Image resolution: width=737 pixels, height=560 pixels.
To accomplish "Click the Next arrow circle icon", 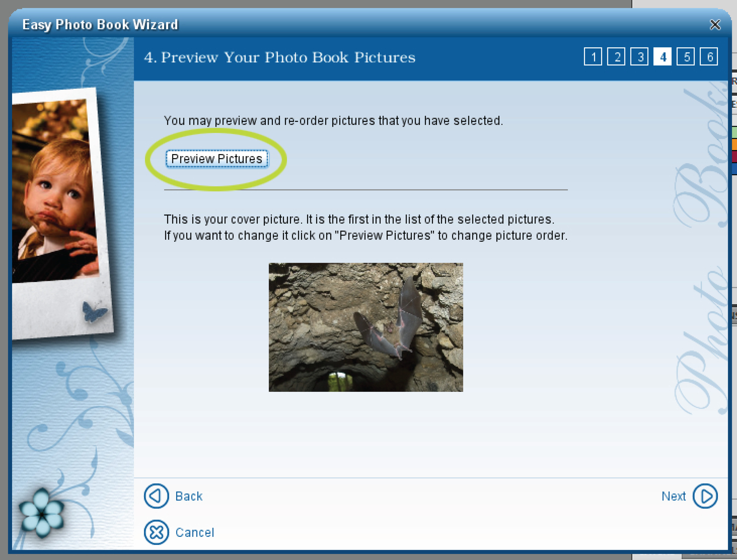I will (705, 496).
